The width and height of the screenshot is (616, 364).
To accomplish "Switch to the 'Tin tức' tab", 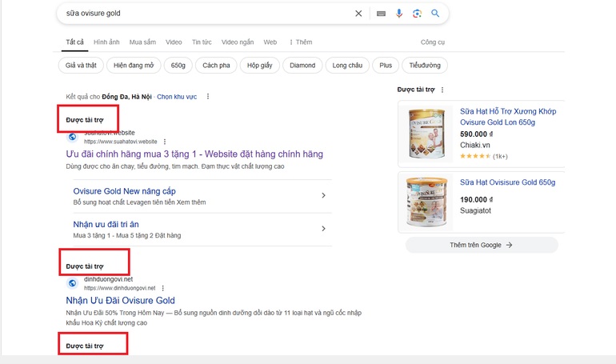I will coord(202,42).
